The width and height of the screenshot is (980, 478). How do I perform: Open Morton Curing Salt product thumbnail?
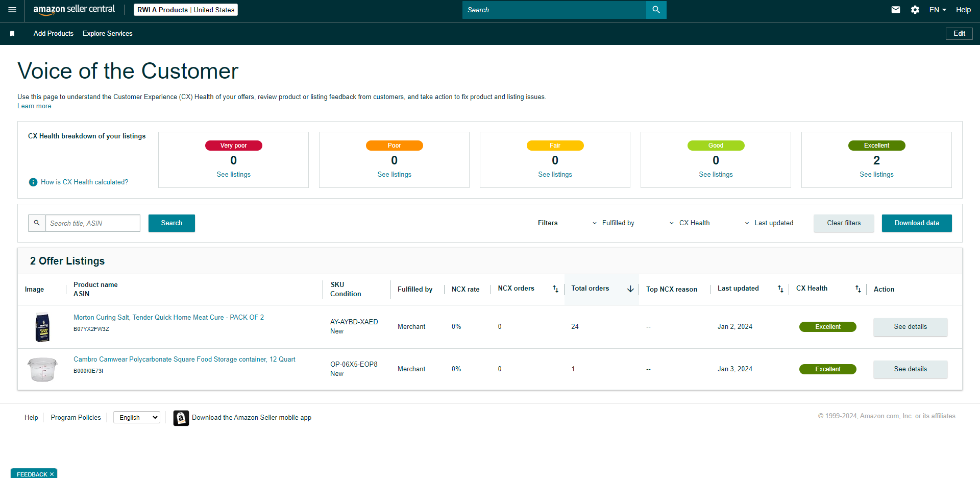[x=42, y=327]
